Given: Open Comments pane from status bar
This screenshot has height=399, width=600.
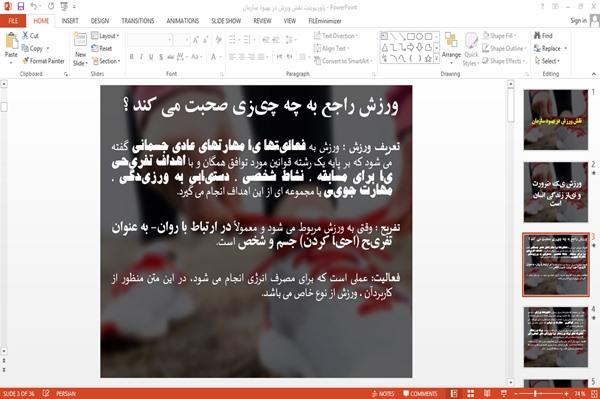Looking at the screenshot, I should pyautogui.click(x=420, y=394).
